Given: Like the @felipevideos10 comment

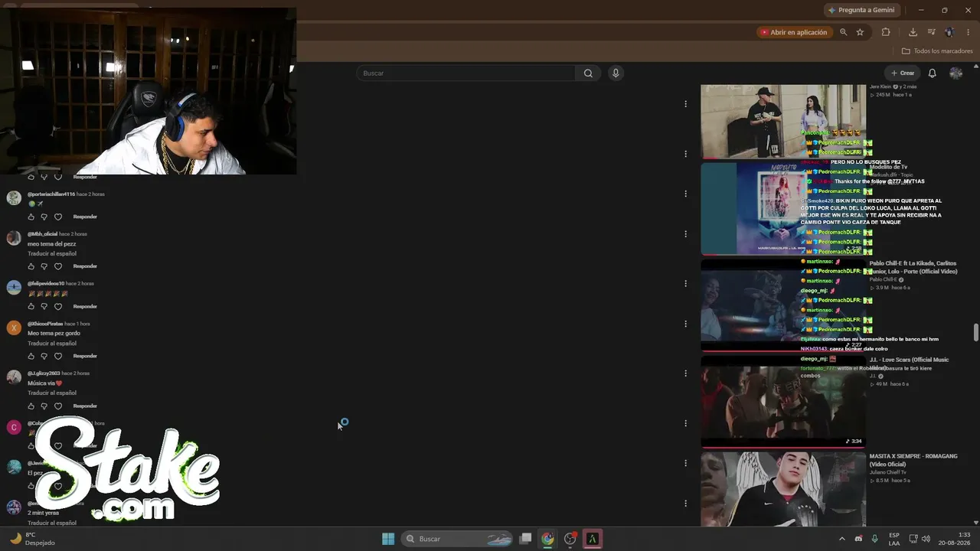Looking at the screenshot, I should [x=31, y=307].
